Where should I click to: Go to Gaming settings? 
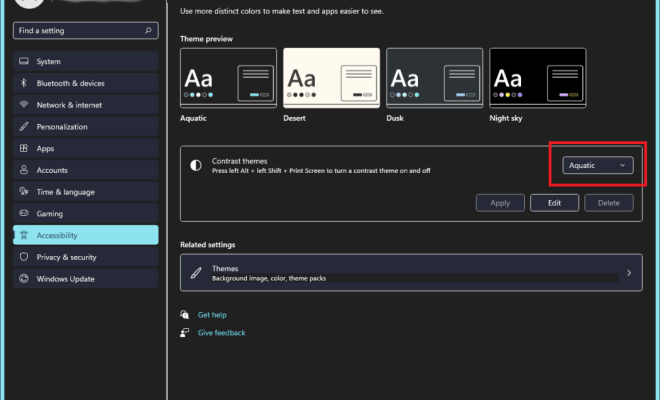[x=86, y=213]
